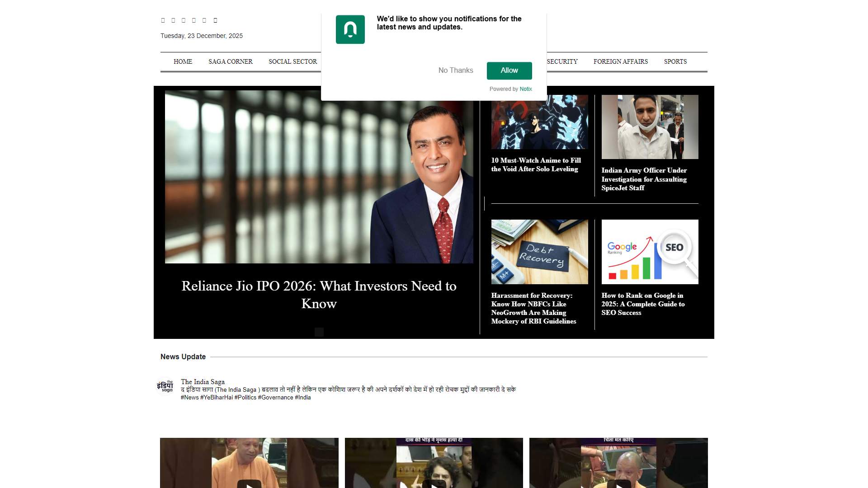The height and width of the screenshot is (488, 868).
Task: Click the second social media icon in header
Action: tap(173, 20)
